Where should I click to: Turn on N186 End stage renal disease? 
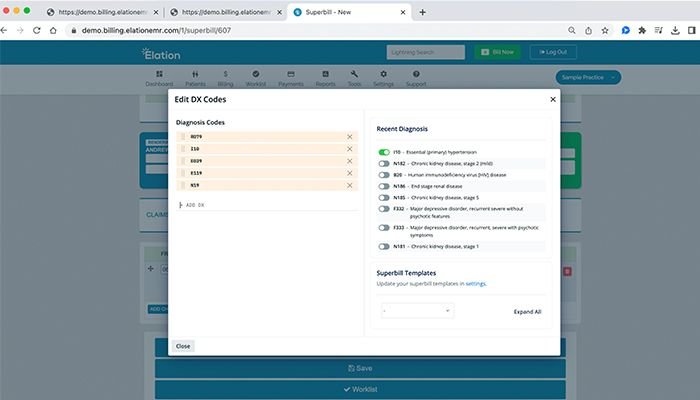click(384, 186)
